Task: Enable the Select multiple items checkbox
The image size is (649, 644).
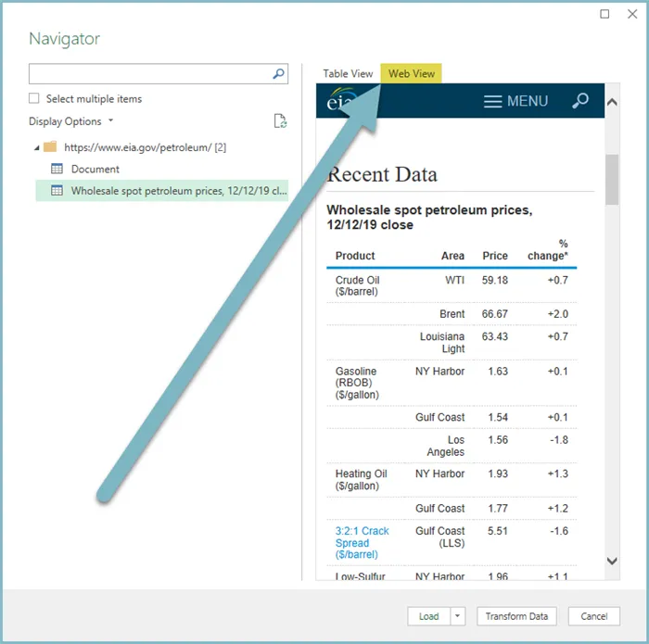Action: click(34, 98)
